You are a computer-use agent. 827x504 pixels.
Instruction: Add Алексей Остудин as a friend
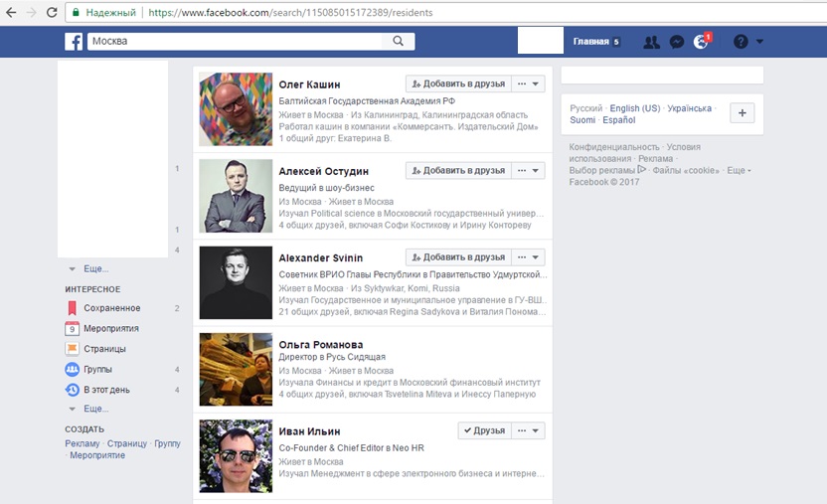pos(458,170)
